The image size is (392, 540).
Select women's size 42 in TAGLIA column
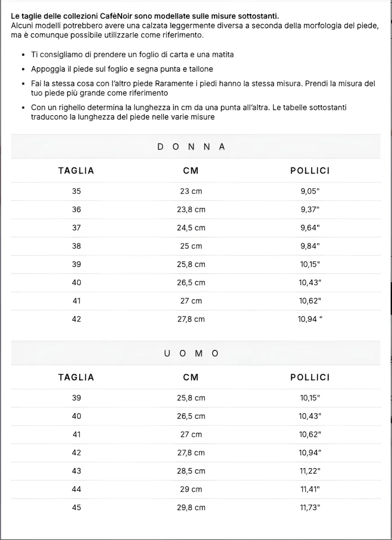tap(77, 319)
